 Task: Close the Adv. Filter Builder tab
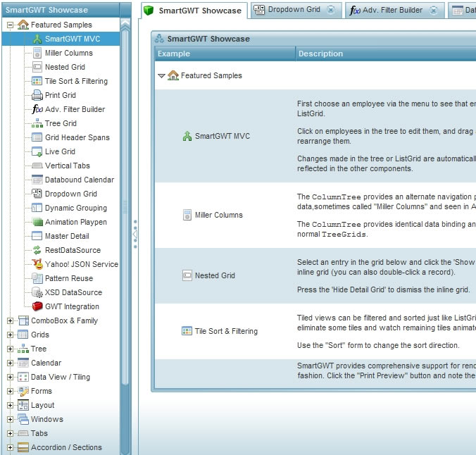coord(434,11)
